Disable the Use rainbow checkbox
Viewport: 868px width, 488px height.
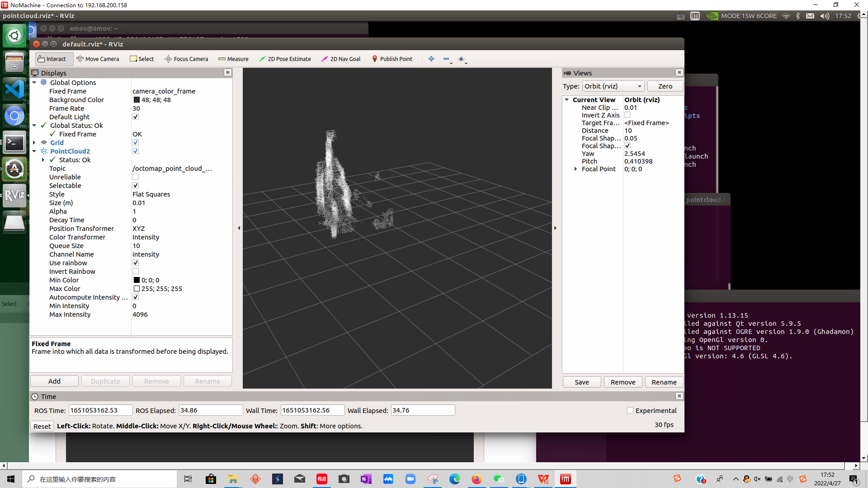(x=136, y=263)
